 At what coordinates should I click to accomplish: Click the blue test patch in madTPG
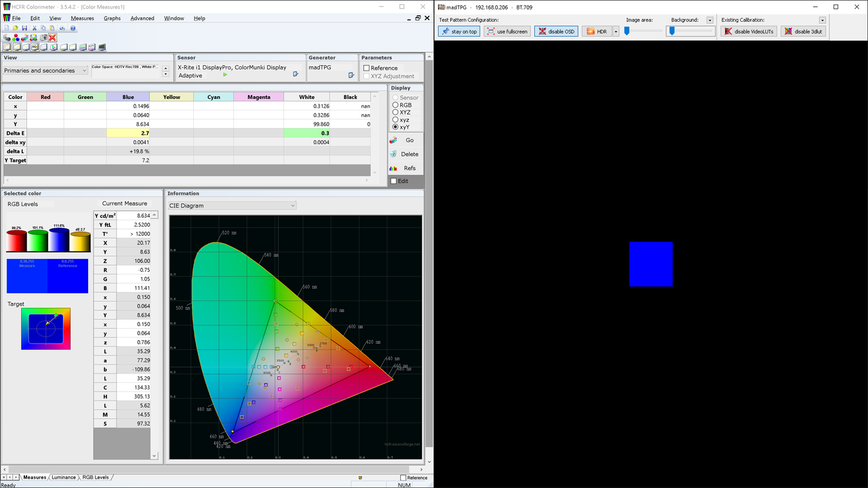tap(651, 264)
